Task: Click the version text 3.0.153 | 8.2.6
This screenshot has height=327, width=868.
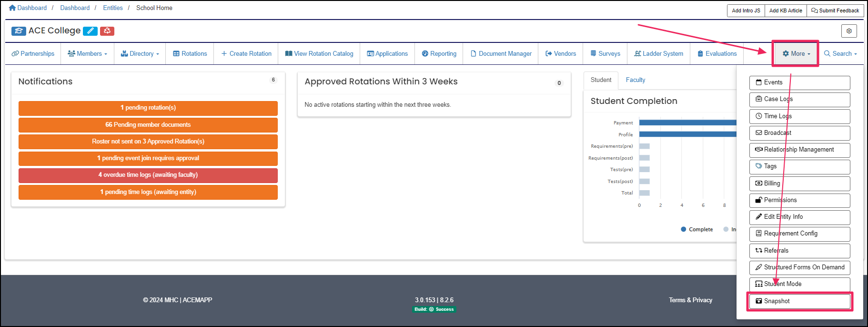Action: [x=434, y=300]
